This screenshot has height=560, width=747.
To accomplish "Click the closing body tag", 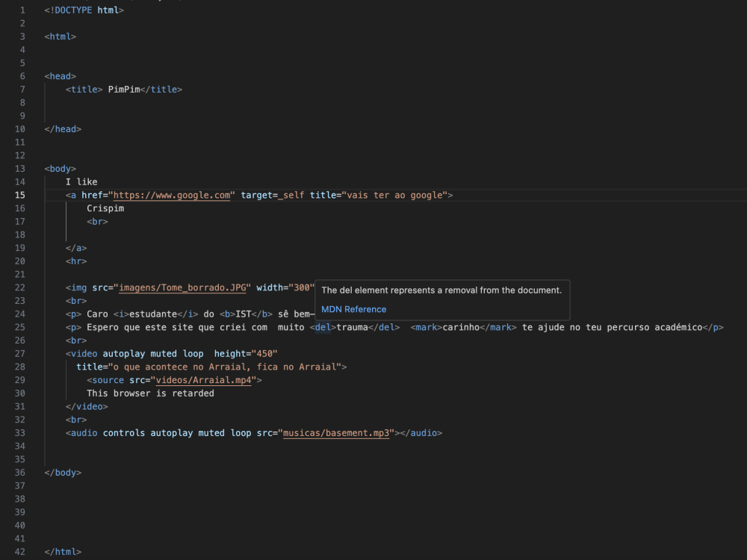I will click(x=63, y=473).
